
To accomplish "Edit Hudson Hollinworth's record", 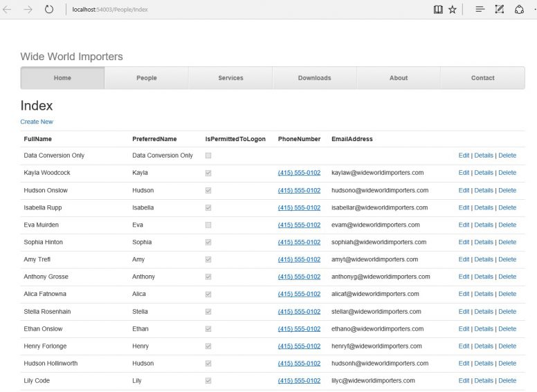I will tap(464, 363).
